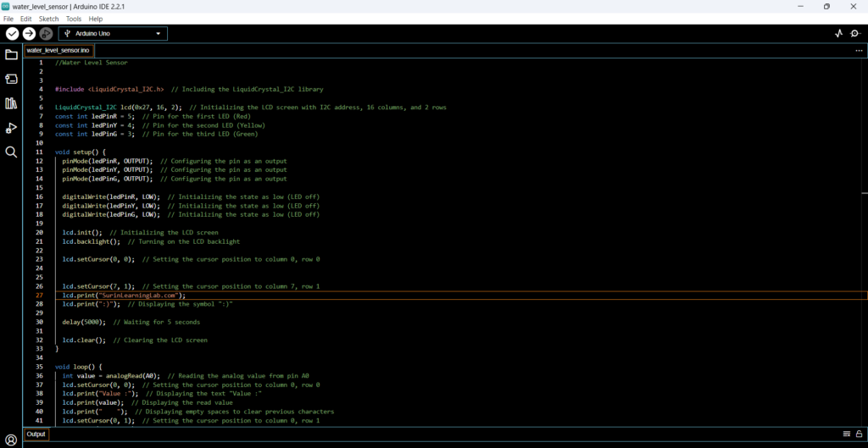The width and height of the screenshot is (868, 448).
Task: Open the Serial Plotter
Action: click(838, 34)
